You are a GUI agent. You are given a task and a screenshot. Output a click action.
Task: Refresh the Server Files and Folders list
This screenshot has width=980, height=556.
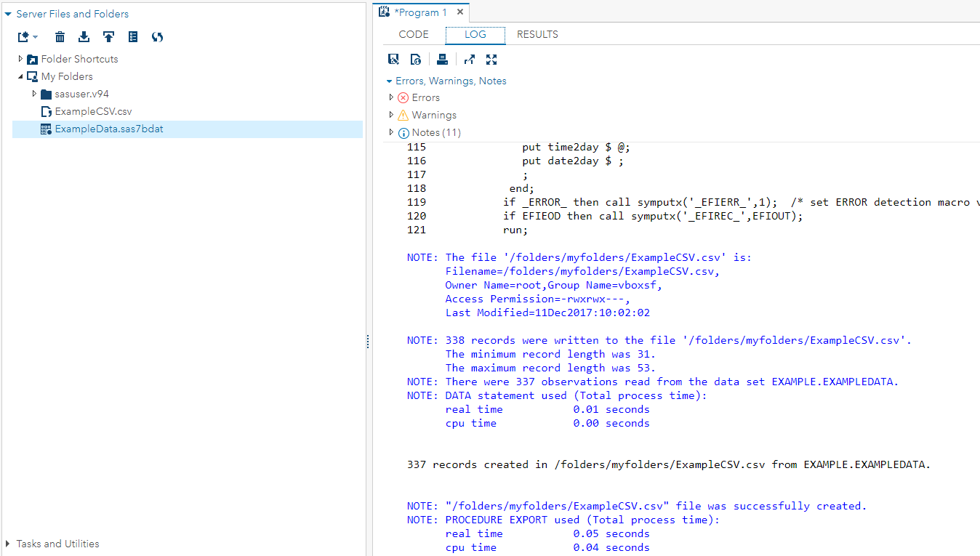pyautogui.click(x=157, y=37)
